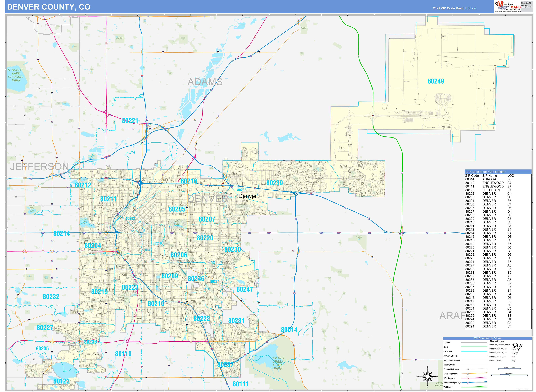Click the DENVER COUNTY, CO title text
The image size is (536, 392).
pyautogui.click(x=49, y=7)
